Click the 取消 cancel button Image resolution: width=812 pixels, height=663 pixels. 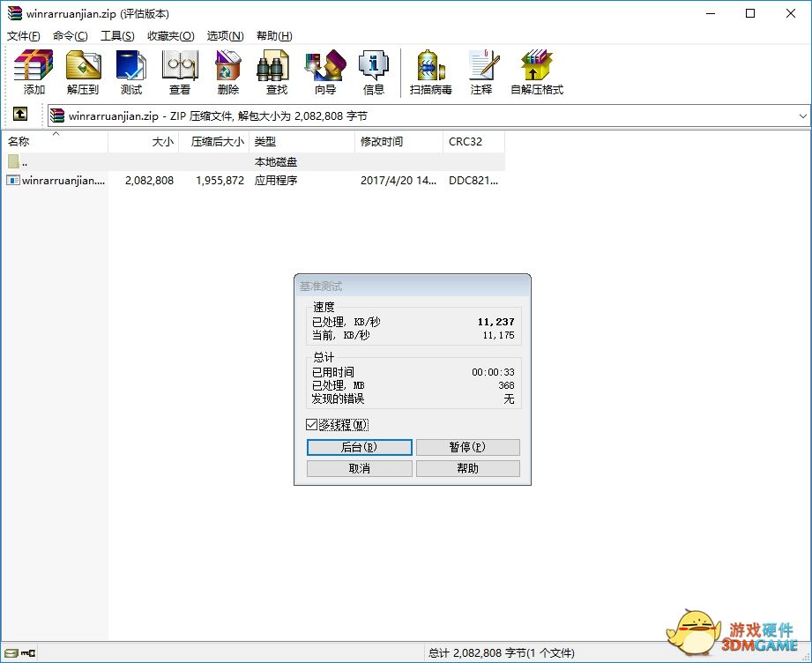[360, 468]
